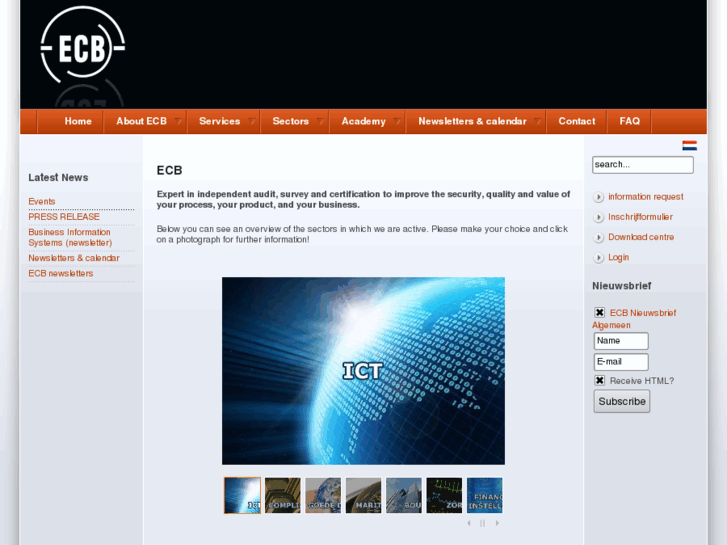This screenshot has width=727, height=545.
Task: Focus the E-mail input field
Action: pos(621,362)
